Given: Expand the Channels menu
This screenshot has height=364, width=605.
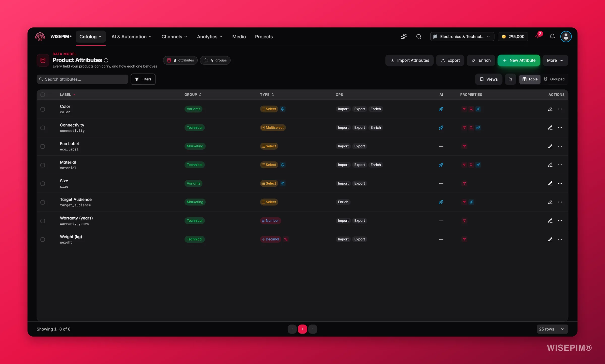Looking at the screenshot, I should [174, 37].
